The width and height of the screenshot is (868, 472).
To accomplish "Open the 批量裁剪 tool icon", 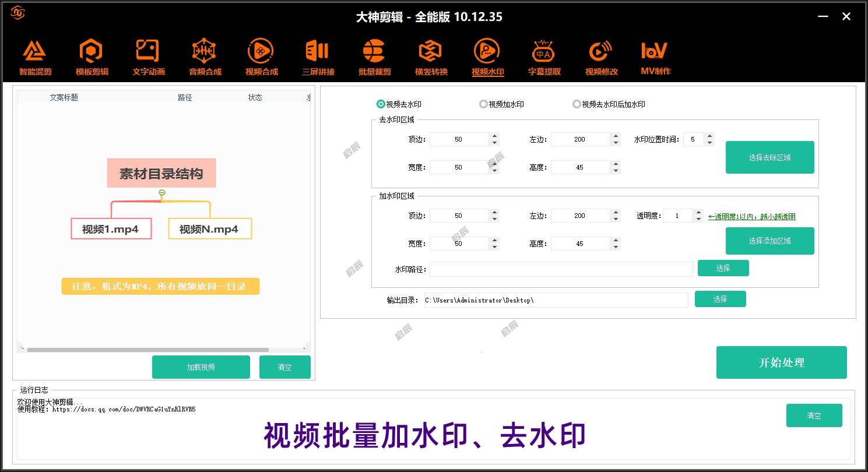I will pos(374,58).
